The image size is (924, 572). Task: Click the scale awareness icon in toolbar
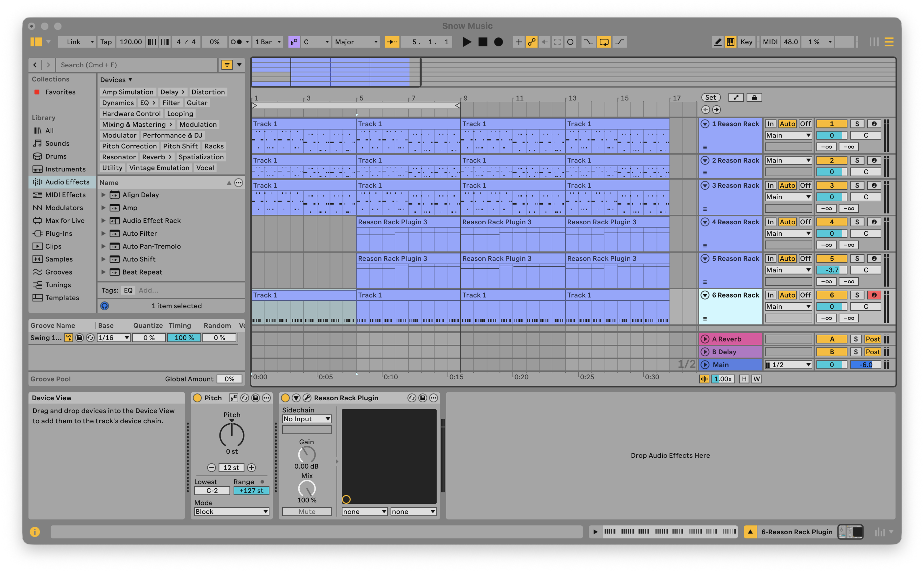(294, 42)
